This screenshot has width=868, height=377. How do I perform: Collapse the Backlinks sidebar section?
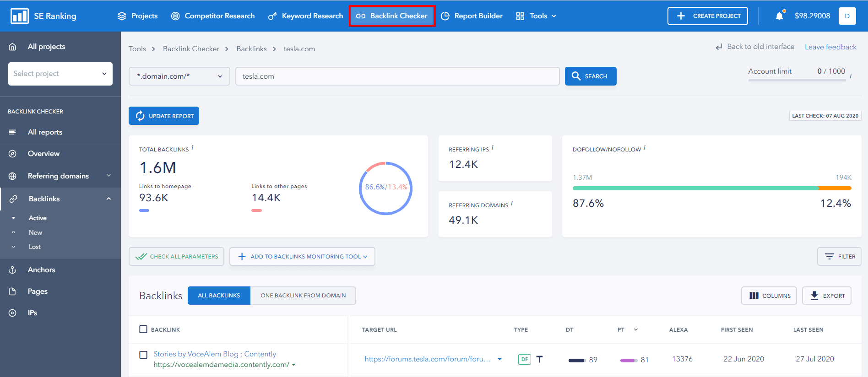[x=109, y=199]
